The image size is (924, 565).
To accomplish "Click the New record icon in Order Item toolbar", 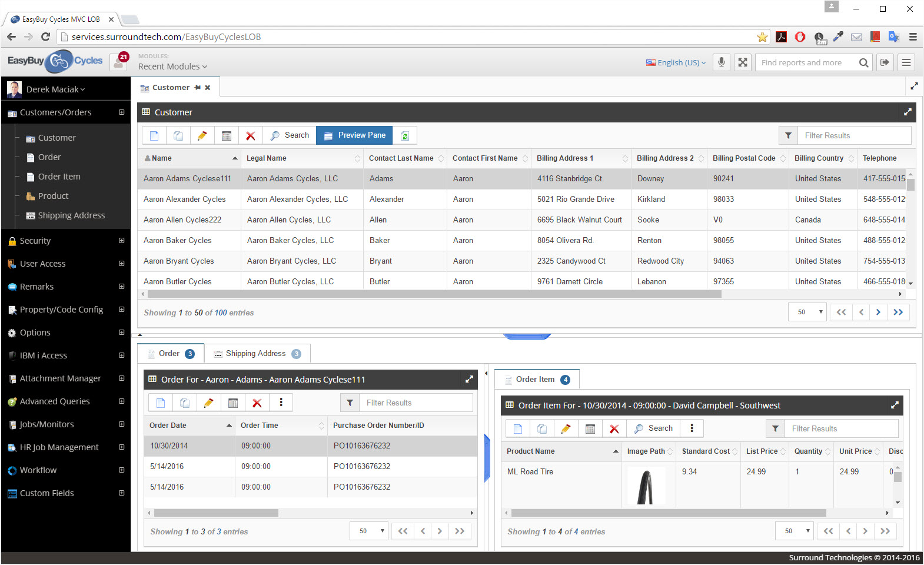I will pyautogui.click(x=518, y=428).
